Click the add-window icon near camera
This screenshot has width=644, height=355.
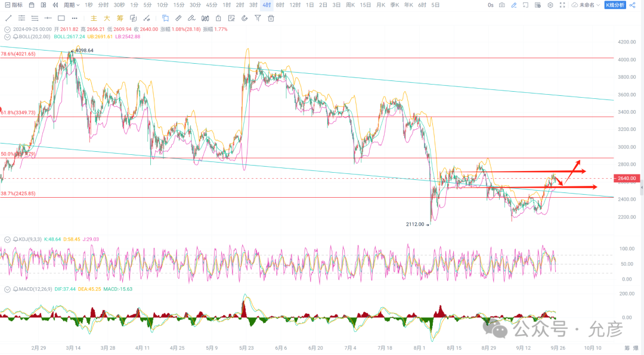pyautogui.click(x=526, y=5)
